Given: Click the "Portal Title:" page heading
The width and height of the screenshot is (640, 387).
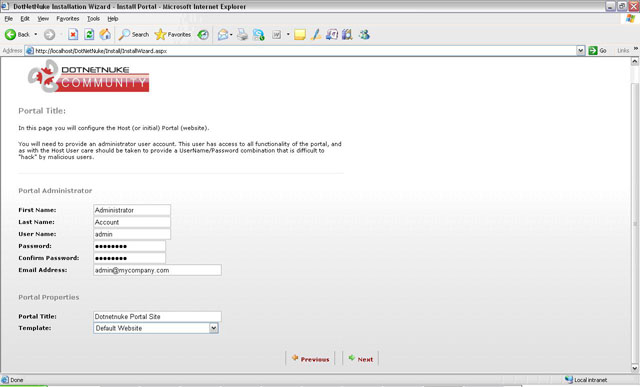Looking at the screenshot, I should pos(42,111).
